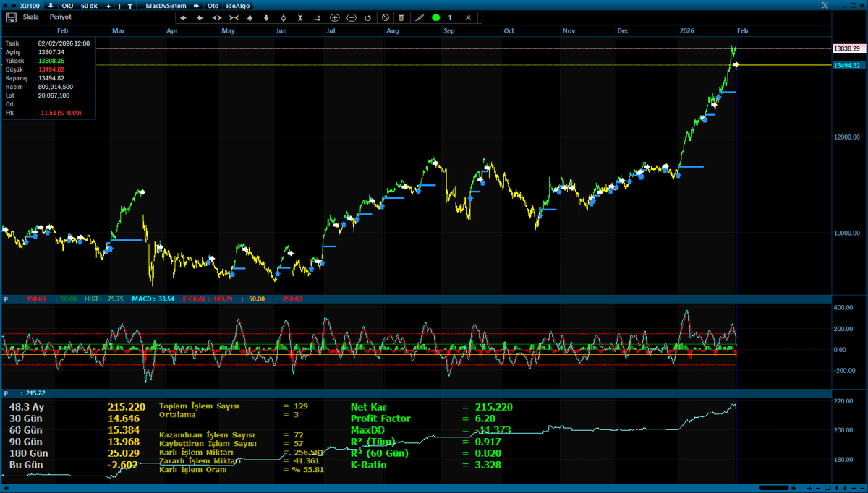Click the T text icon in title bar
Screen dimensions: 868x493
[x=129, y=6]
